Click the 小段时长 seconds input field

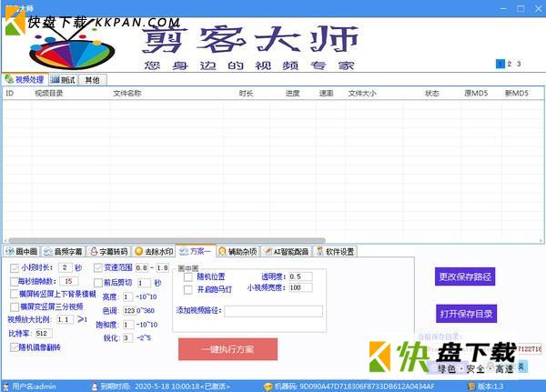click(x=66, y=267)
